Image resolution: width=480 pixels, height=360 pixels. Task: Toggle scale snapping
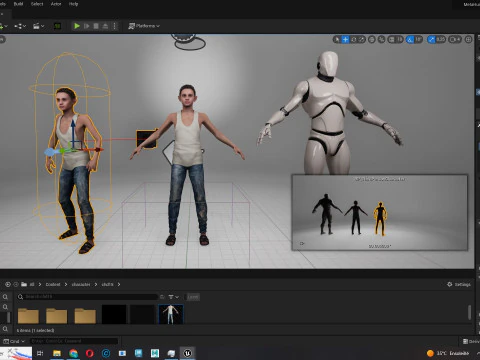tap(431, 40)
